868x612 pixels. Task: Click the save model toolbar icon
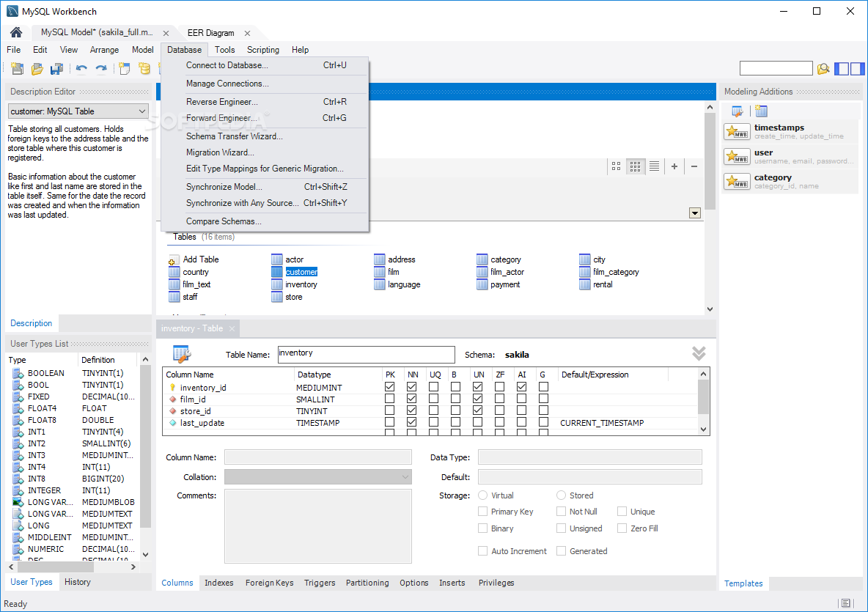point(56,69)
